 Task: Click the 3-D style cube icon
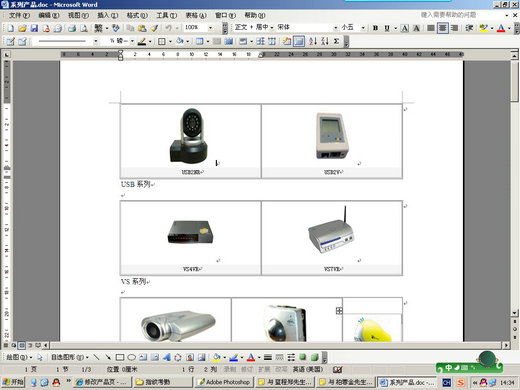point(314,357)
